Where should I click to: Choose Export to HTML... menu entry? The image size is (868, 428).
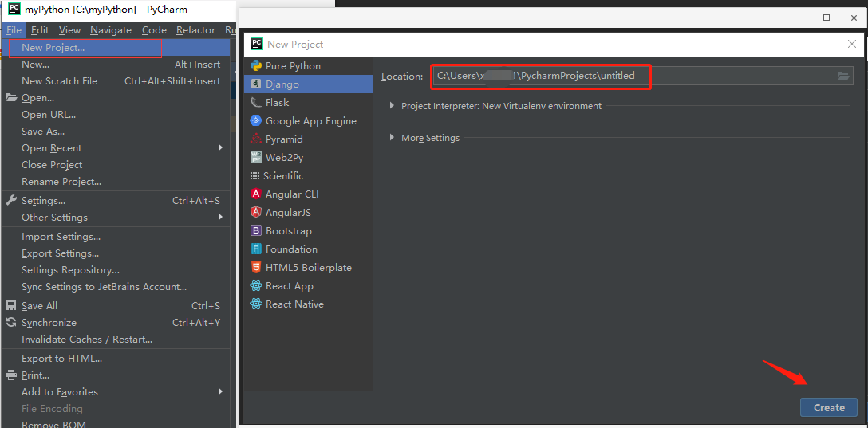[x=116, y=359]
